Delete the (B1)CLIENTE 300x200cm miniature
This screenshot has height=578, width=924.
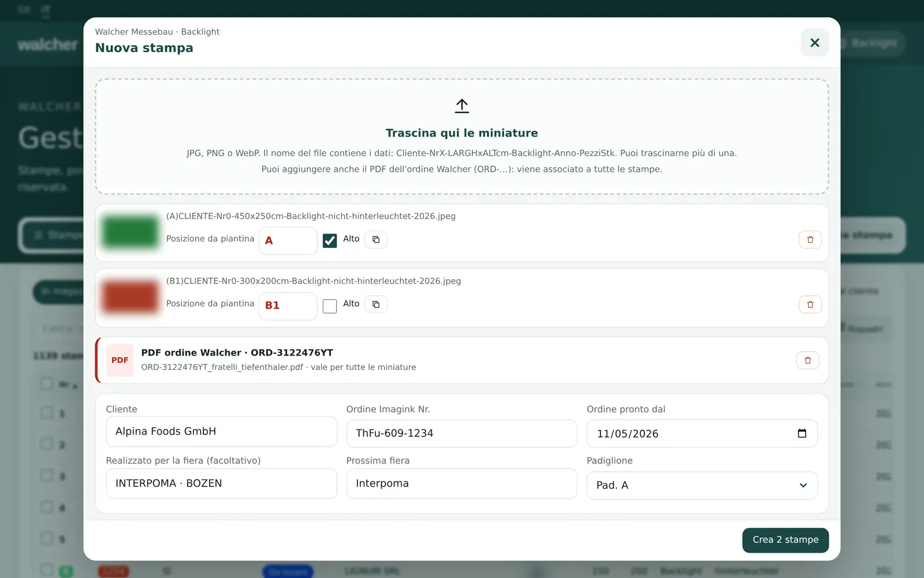(810, 304)
